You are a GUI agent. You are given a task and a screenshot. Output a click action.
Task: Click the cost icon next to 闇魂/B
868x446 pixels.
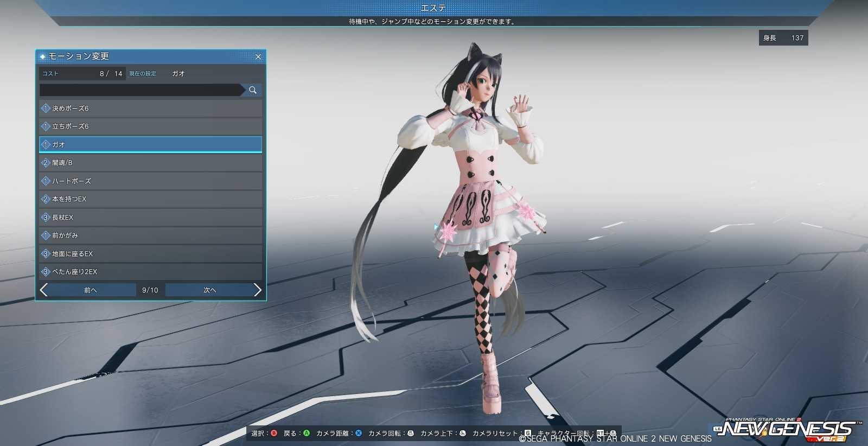46,163
